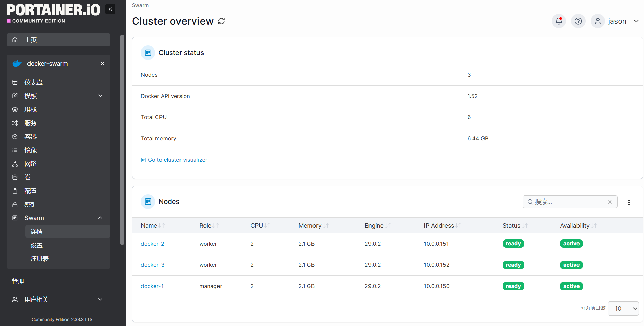644x326 pixels.
Task: Click the sidebar vertical scrollbar
Action: click(x=122, y=139)
